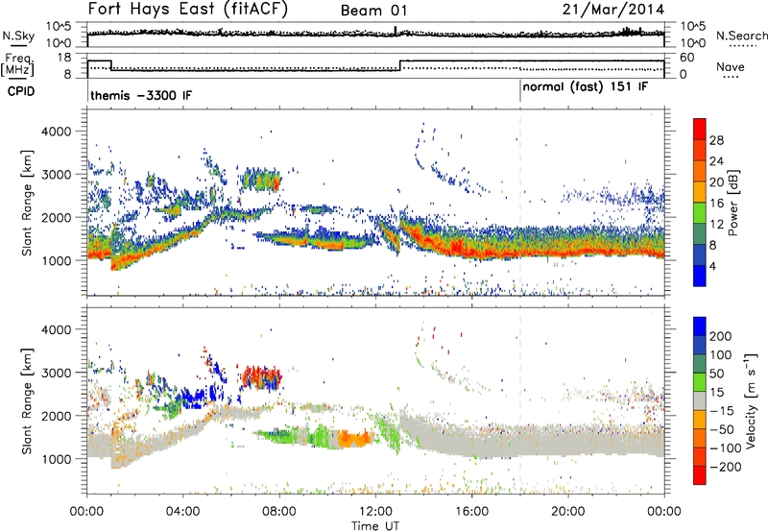The width and height of the screenshot is (768, 532).
Task: Click the "20:00" time tick label
Action: pyautogui.click(x=568, y=512)
